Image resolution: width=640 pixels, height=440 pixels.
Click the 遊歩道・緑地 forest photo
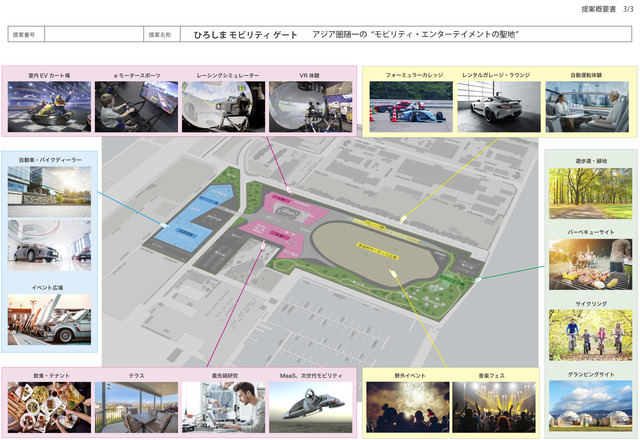(x=590, y=193)
